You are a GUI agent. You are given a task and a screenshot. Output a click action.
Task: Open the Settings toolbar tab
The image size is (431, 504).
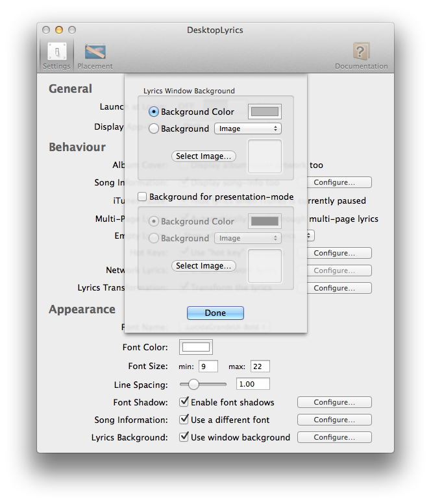point(56,56)
